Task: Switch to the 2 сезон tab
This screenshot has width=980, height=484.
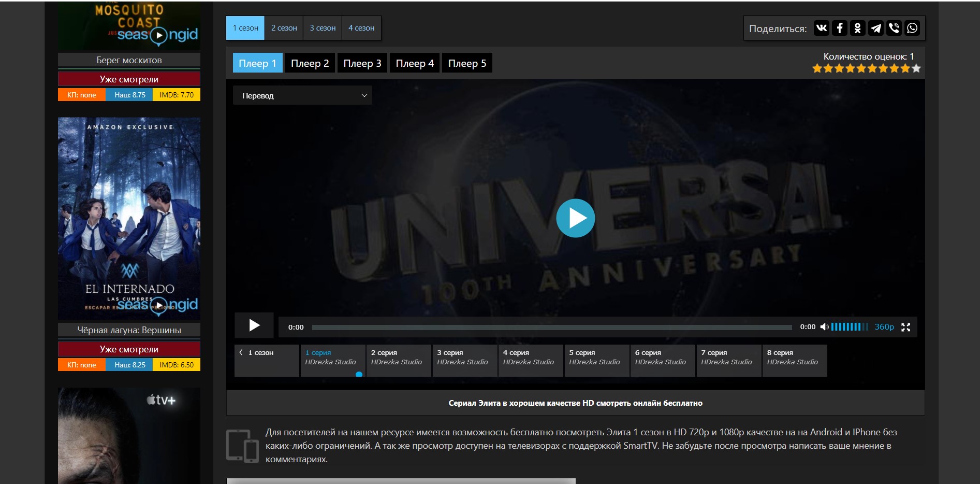Action: [284, 28]
